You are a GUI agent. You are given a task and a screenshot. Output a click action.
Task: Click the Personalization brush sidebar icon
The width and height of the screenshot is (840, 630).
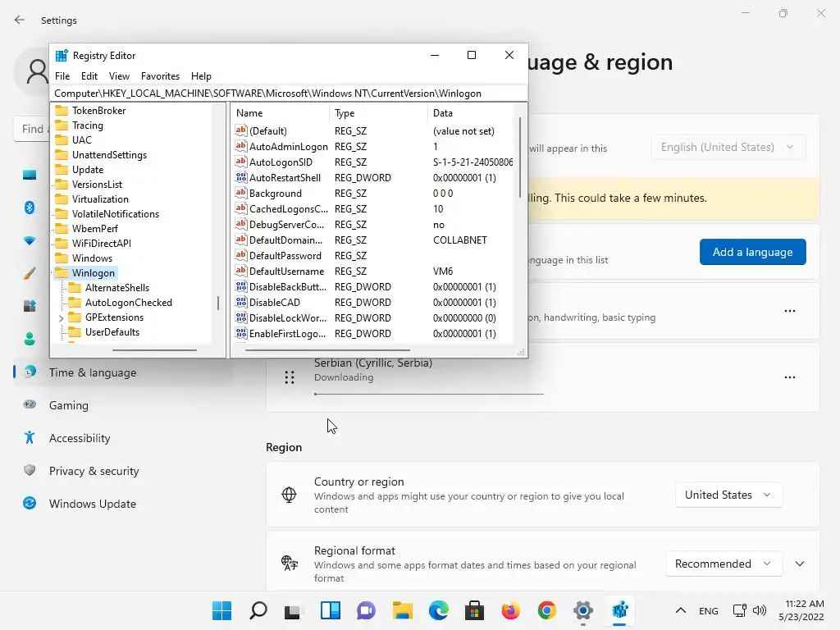click(x=30, y=273)
